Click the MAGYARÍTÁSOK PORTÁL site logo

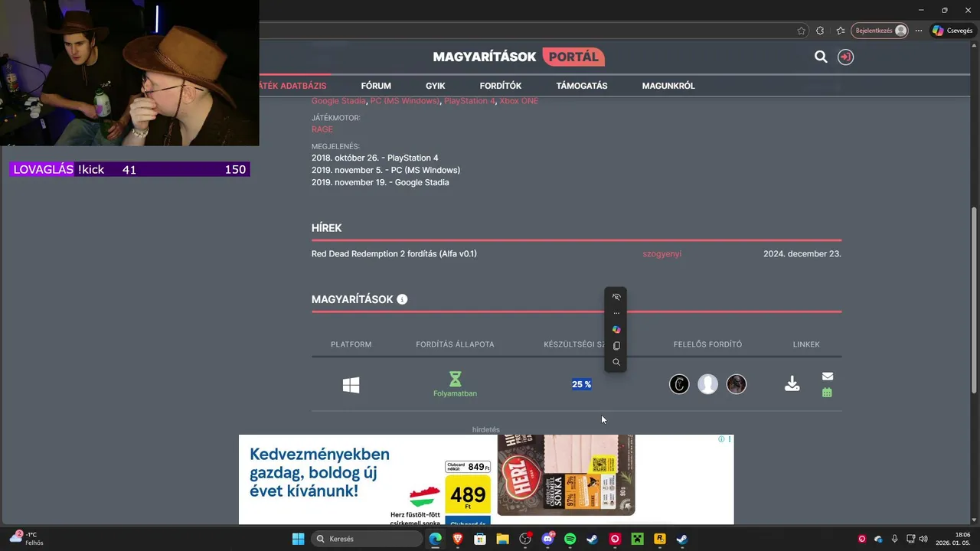point(518,57)
